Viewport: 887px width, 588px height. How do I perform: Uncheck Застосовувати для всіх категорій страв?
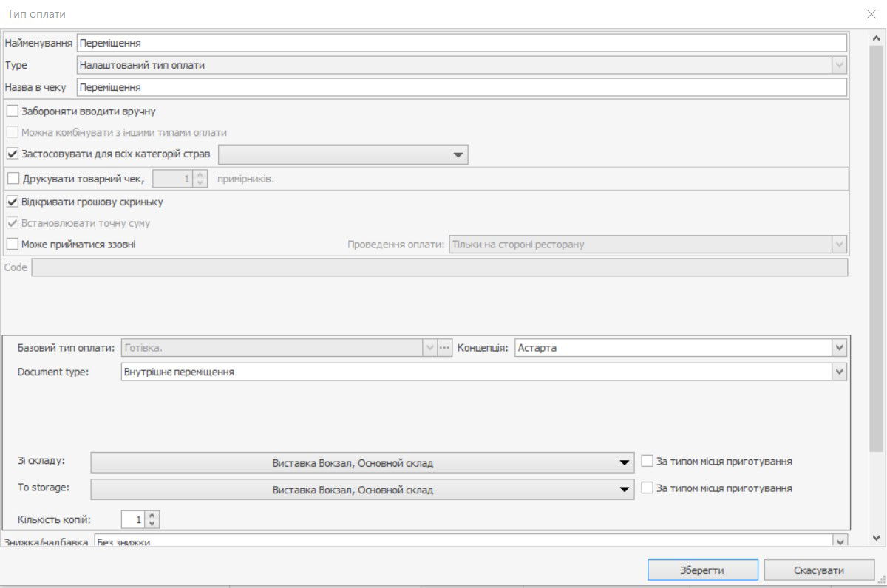pos(13,154)
